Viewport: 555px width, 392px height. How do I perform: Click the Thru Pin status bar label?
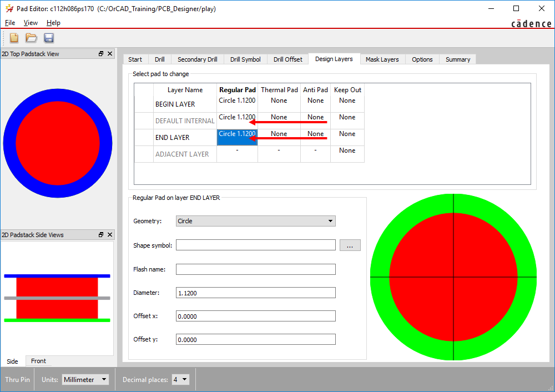pos(17,380)
